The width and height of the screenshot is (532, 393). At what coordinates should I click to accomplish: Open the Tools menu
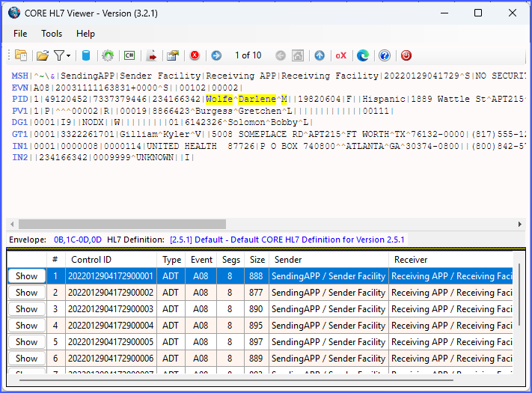point(52,34)
